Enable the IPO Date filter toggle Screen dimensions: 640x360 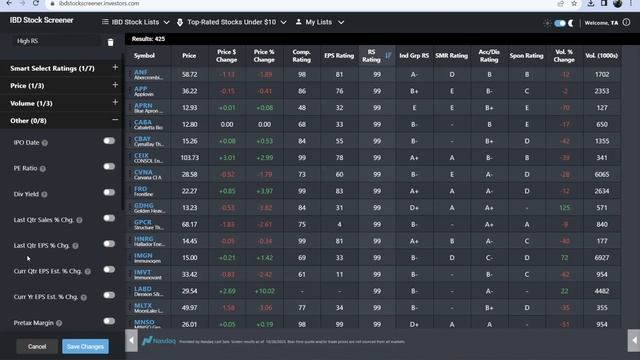click(x=109, y=141)
